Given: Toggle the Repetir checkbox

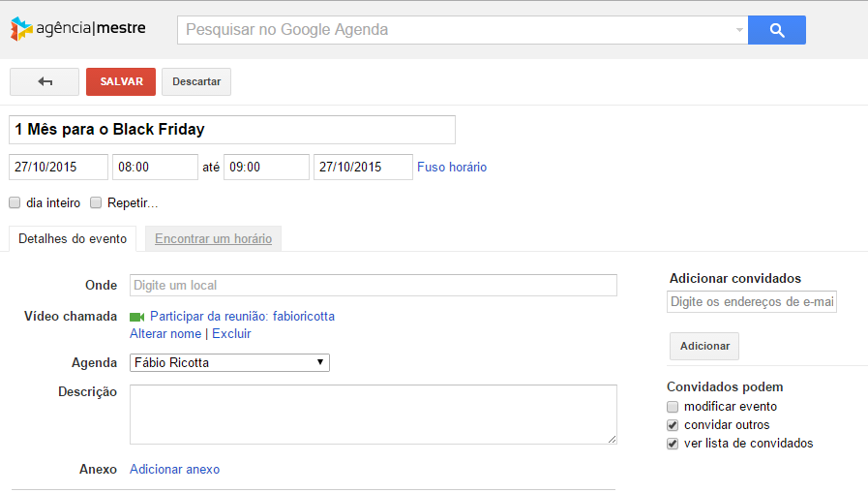Looking at the screenshot, I should (x=96, y=203).
